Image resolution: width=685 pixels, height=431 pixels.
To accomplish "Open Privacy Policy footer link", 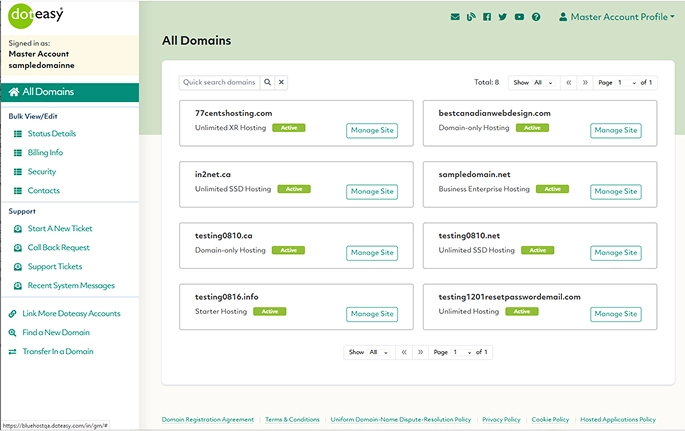I will coord(501,420).
